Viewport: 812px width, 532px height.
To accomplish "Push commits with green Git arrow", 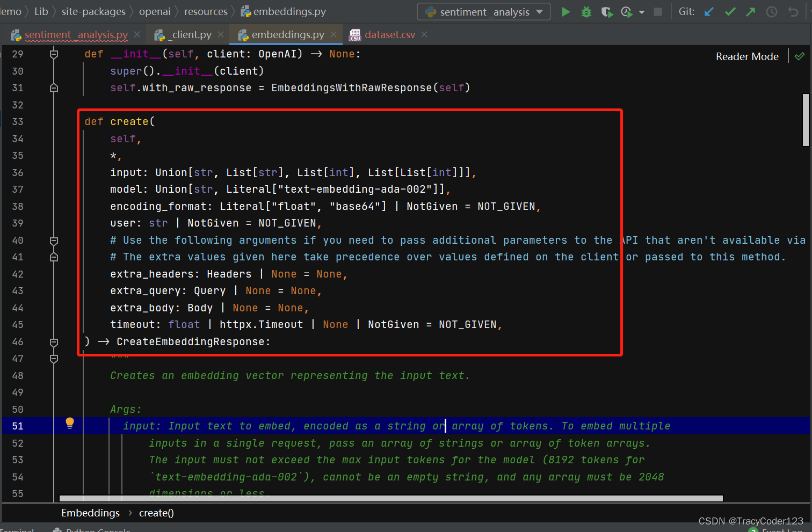I will pos(751,12).
